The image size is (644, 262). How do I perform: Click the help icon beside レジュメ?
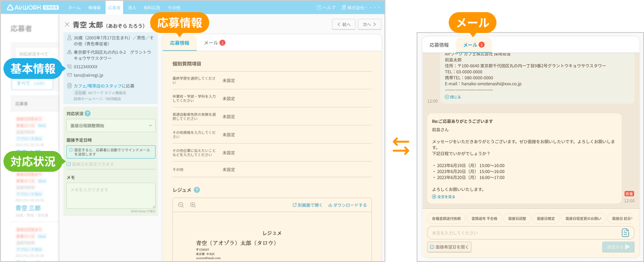pos(197,190)
